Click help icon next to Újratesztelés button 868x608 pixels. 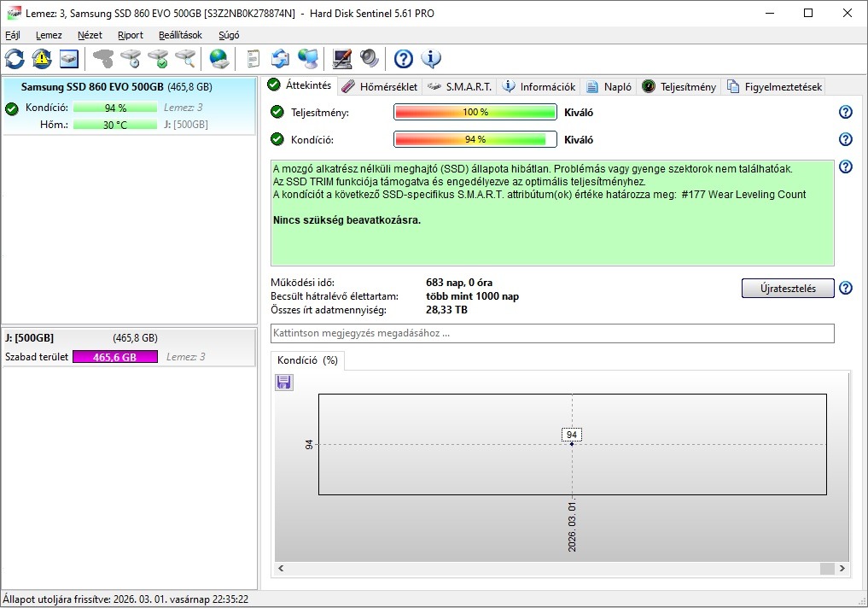[845, 288]
